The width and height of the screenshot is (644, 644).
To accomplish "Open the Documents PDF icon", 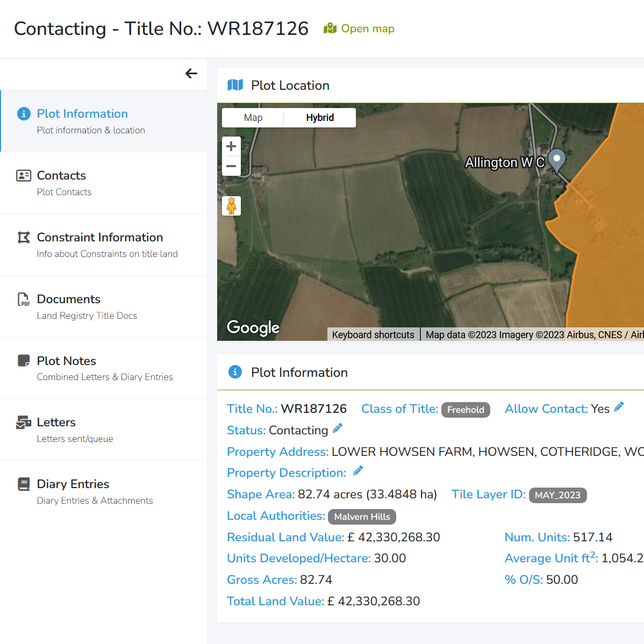I will pos(23,299).
